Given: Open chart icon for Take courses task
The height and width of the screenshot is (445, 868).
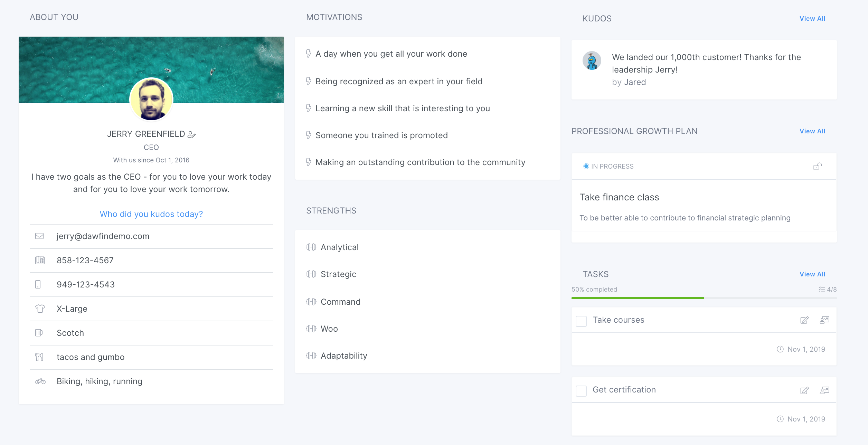Looking at the screenshot, I should 824,320.
